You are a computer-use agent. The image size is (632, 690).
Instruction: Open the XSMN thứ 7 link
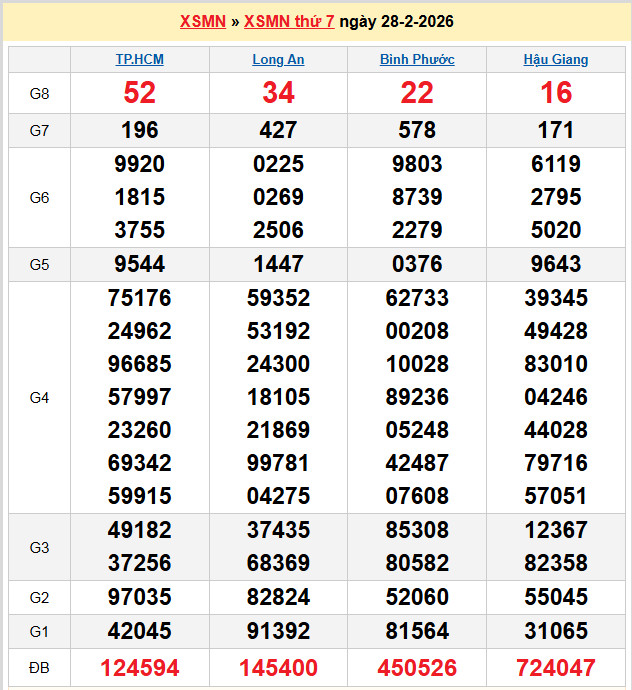[289, 22]
